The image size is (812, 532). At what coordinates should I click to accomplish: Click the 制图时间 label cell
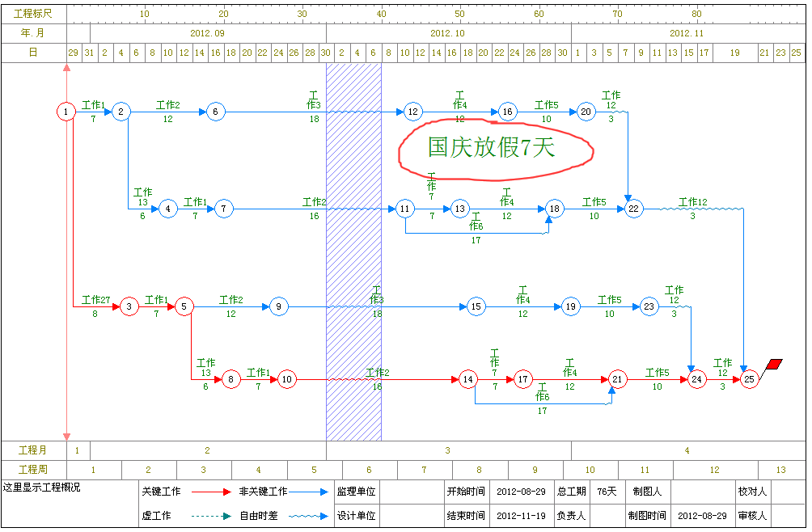(647, 516)
